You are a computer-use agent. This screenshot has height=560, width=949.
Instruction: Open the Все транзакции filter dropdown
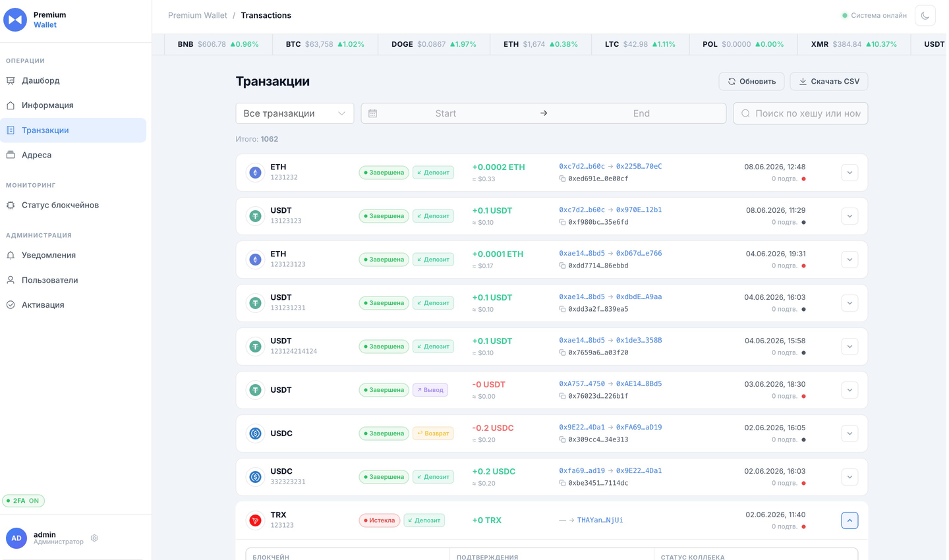295,113
